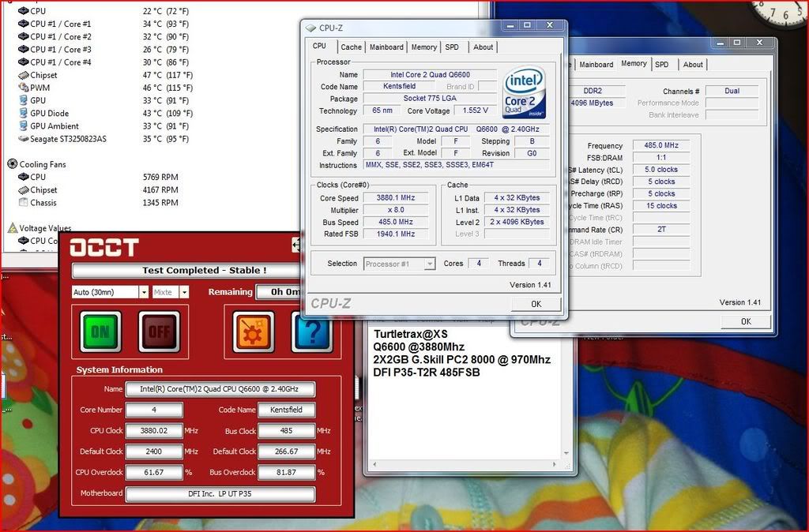The image size is (809, 532).
Task: Click the Cooling Fans section icon
Action: (13, 164)
